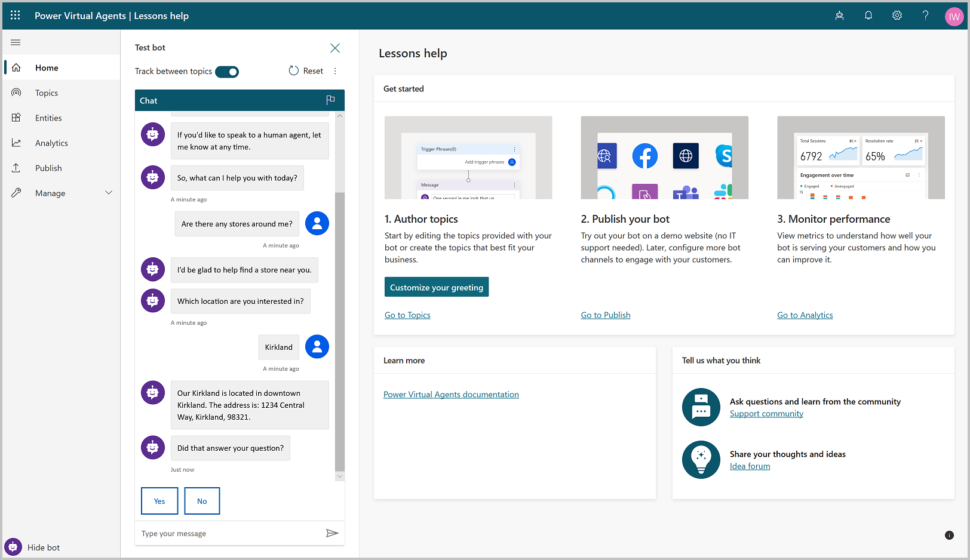Screen dimensions: 970x560
Task: Open more options next to Reset
Action: click(x=335, y=71)
